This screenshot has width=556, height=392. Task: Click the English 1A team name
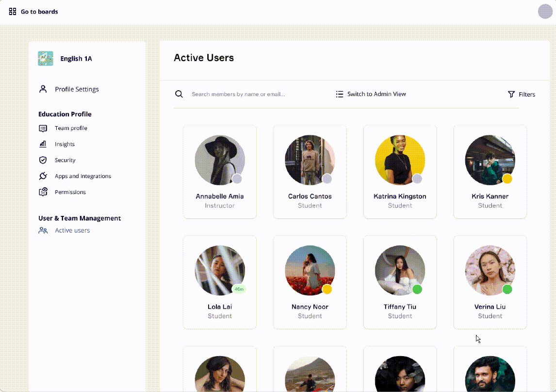tap(76, 59)
